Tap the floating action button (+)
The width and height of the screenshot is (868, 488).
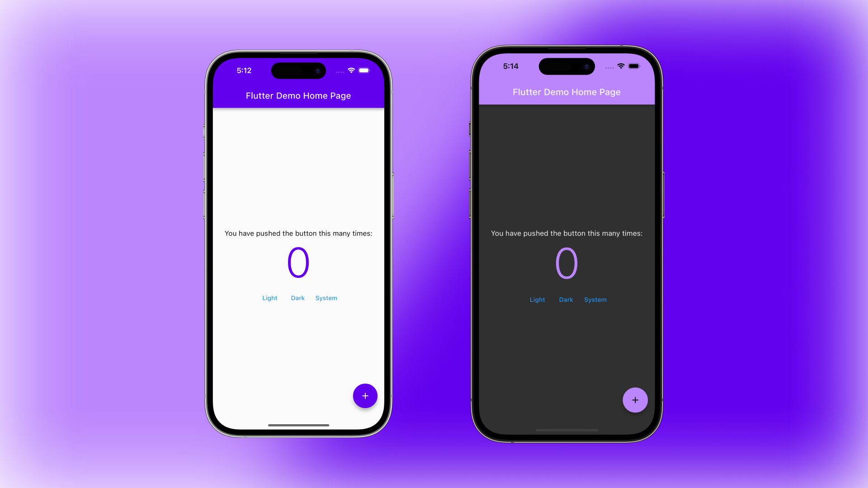pyautogui.click(x=365, y=396)
